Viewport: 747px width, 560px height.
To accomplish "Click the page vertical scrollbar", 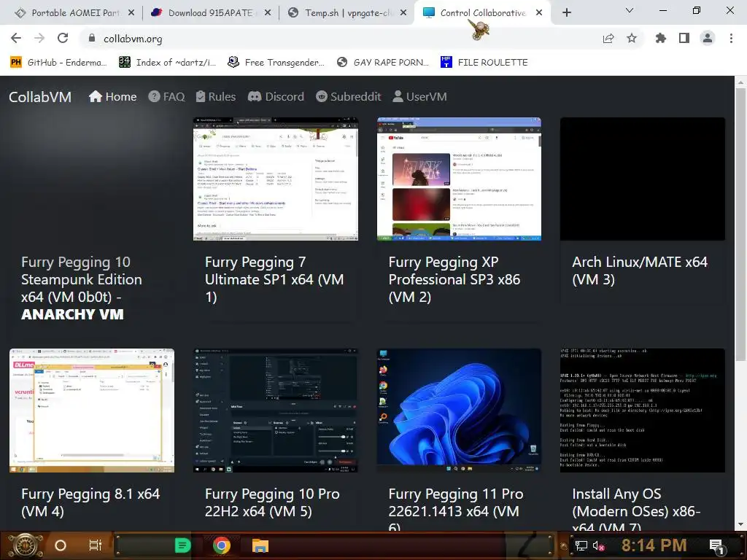I will click(x=740, y=224).
